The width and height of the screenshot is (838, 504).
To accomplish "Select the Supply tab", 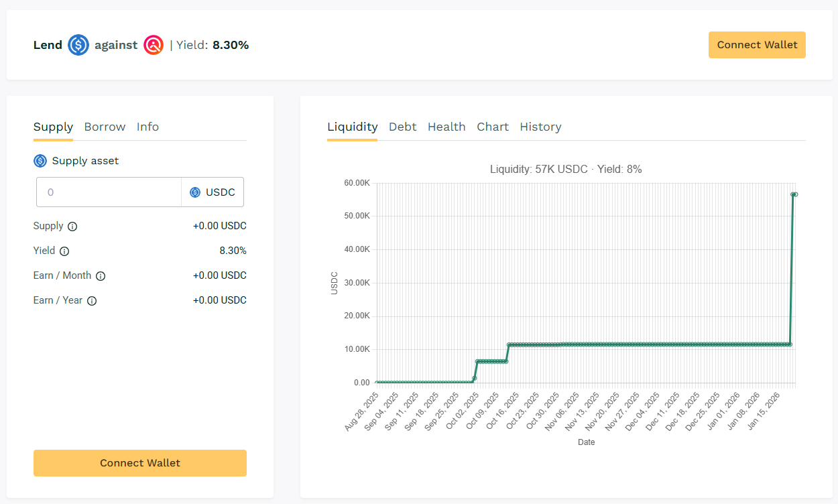I will pos(53,127).
